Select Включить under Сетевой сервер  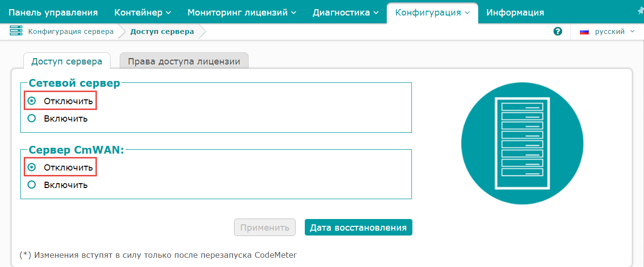click(x=32, y=118)
